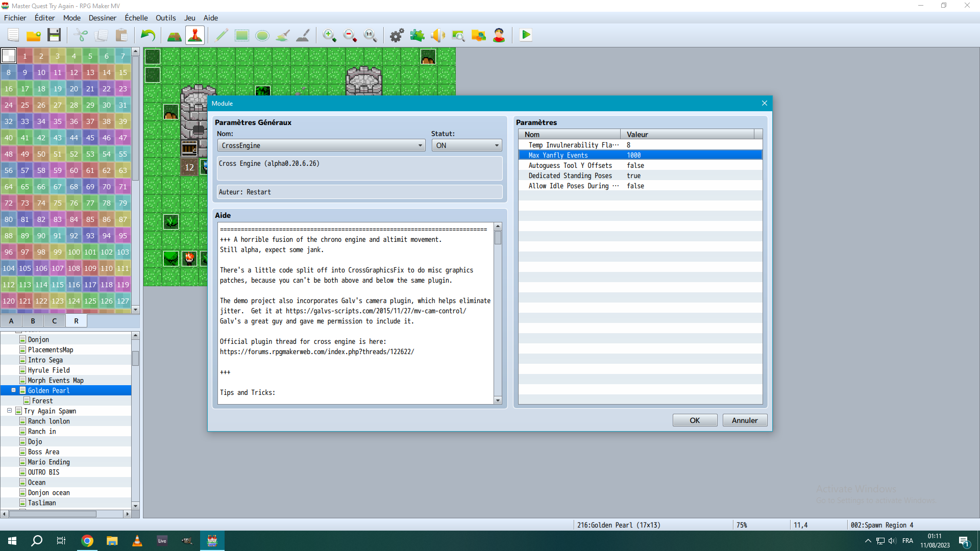This screenshot has width=980, height=551.
Task: Open a project with the folder icon
Action: pos(34,35)
